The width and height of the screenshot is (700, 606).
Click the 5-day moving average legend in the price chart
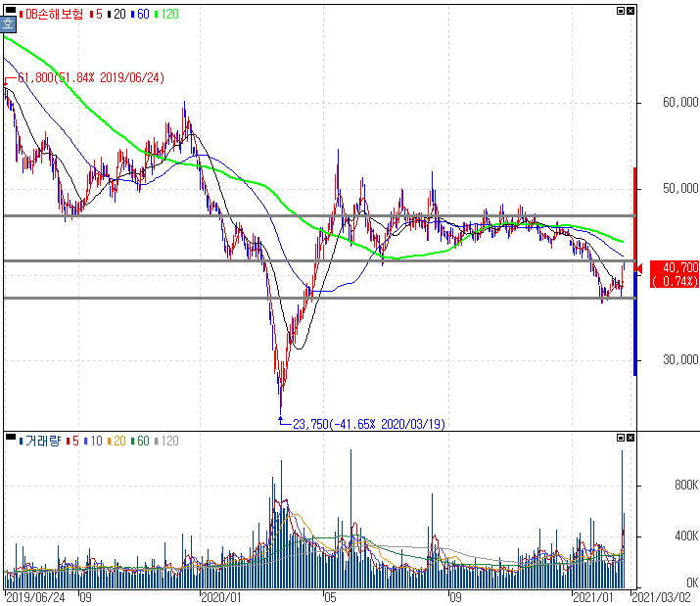tap(96, 15)
